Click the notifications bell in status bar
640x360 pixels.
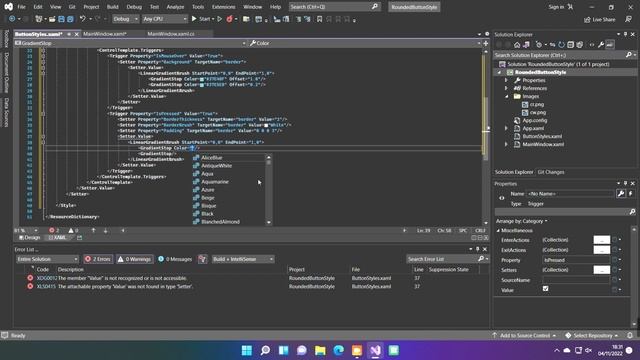pyautogui.click(x=630, y=336)
